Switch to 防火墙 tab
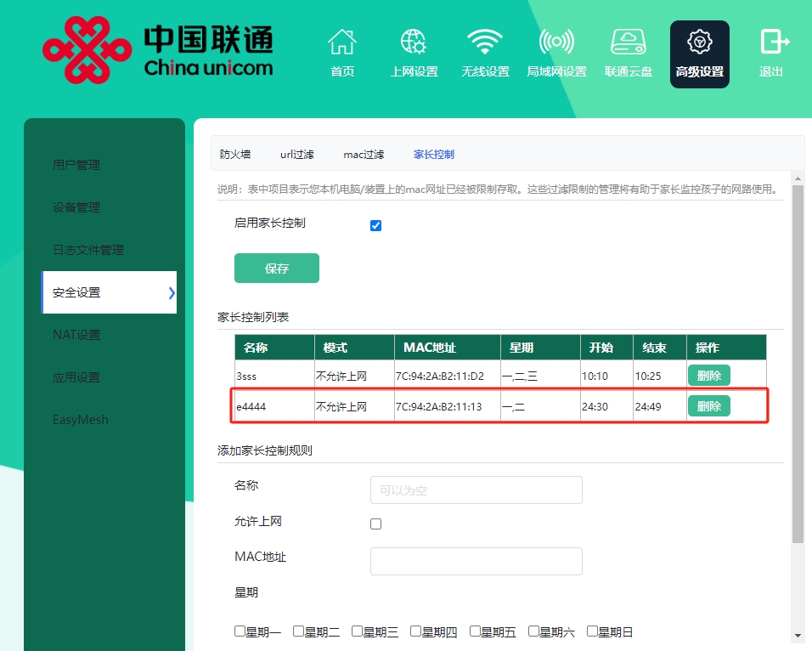 (x=235, y=155)
